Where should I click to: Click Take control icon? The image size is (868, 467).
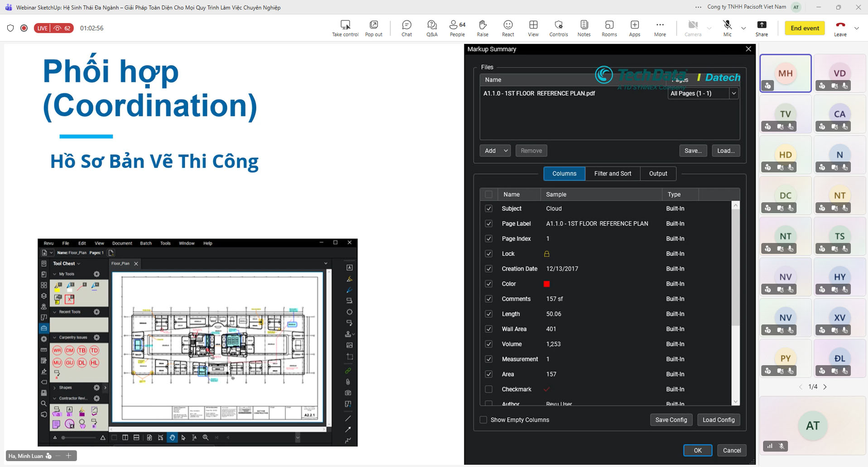tap(345, 28)
